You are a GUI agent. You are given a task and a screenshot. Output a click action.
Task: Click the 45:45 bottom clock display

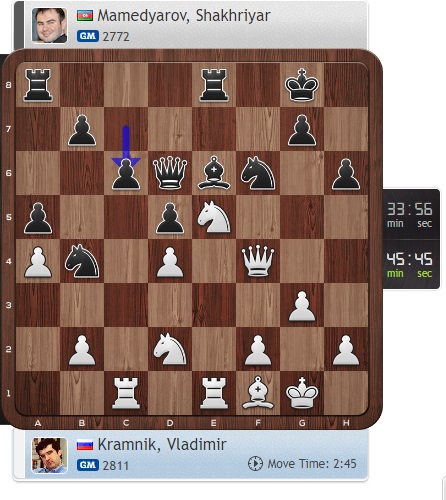[x=410, y=265]
